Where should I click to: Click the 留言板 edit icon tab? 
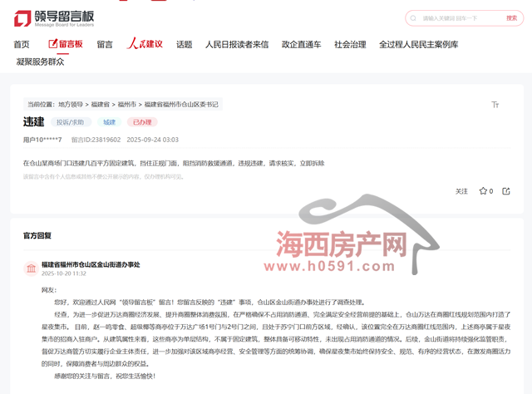click(x=66, y=44)
